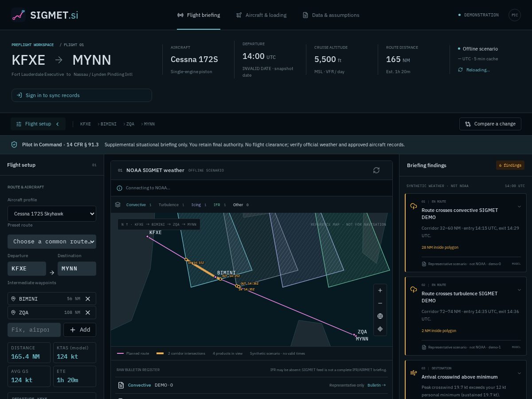The width and height of the screenshot is (532, 399).
Task: Edit the Destination MYNN field
Action: click(x=77, y=269)
